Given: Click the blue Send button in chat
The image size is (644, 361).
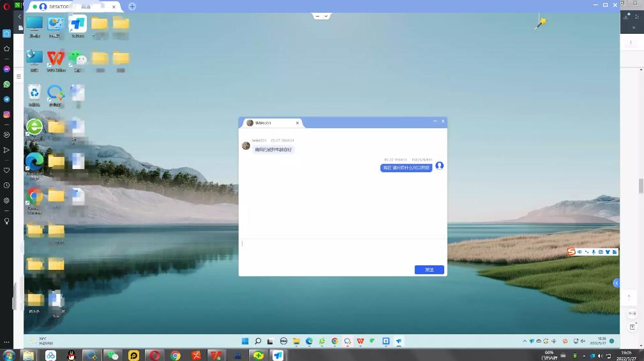Looking at the screenshot, I should 429,270.
